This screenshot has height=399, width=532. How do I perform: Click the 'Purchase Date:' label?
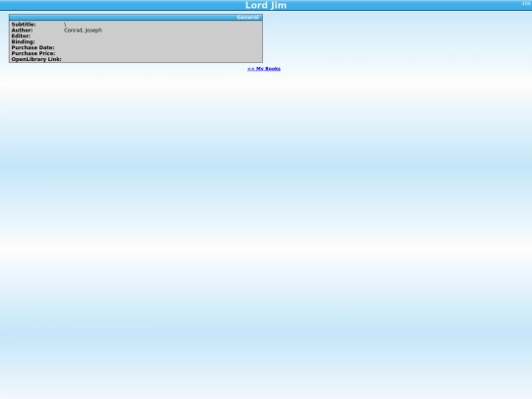33,47
